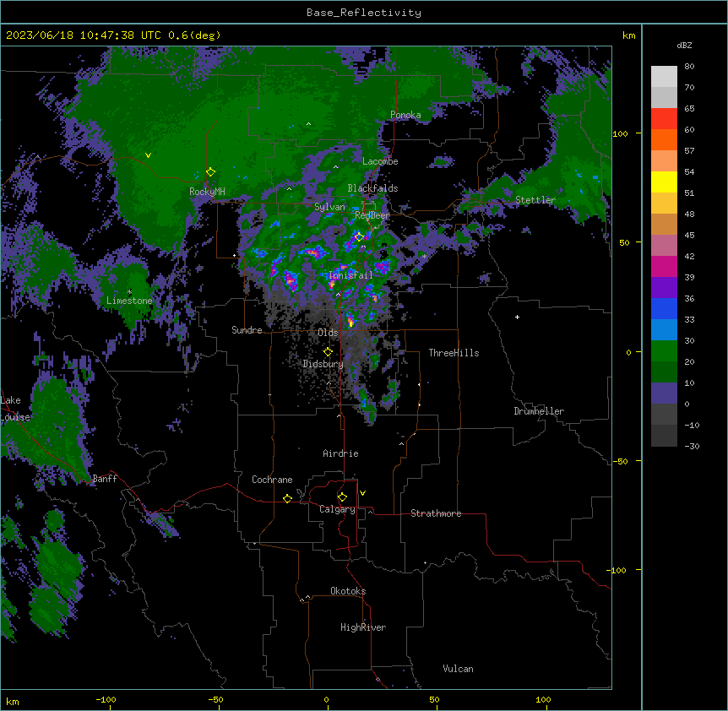Click the purple swatch between 39 and 36
Screen dimensions: 728x711
click(664, 288)
